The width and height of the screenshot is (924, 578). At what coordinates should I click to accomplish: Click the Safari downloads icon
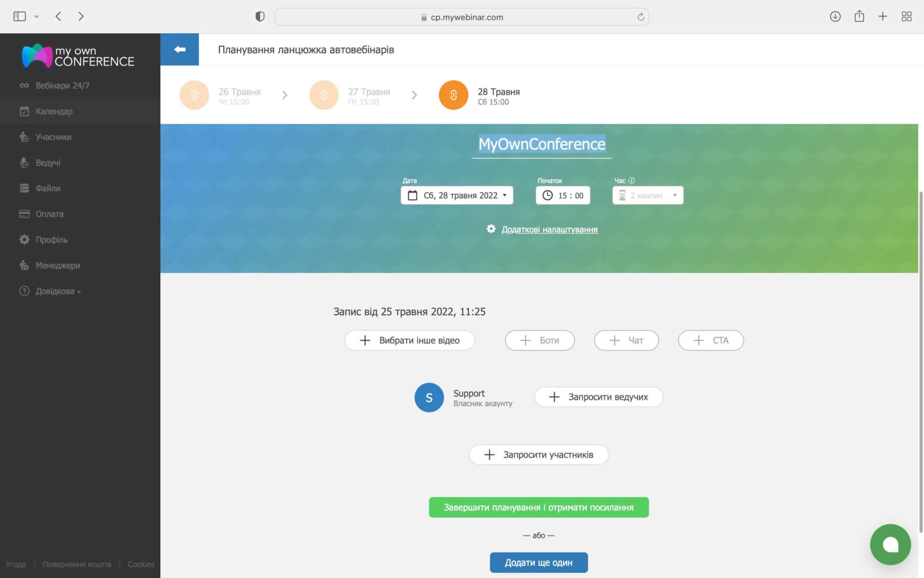[x=835, y=17]
